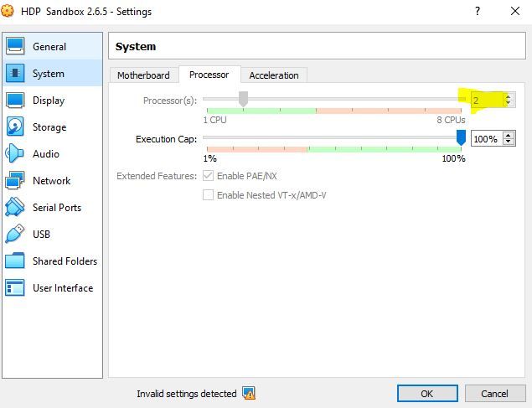
Task: Click the invalid settings warning icon
Action: point(249,393)
